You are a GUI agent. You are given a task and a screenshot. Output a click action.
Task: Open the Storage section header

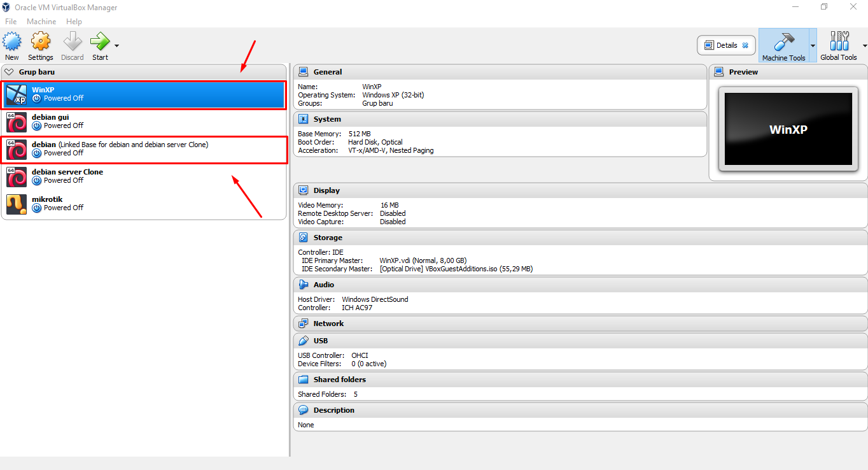[580, 238]
